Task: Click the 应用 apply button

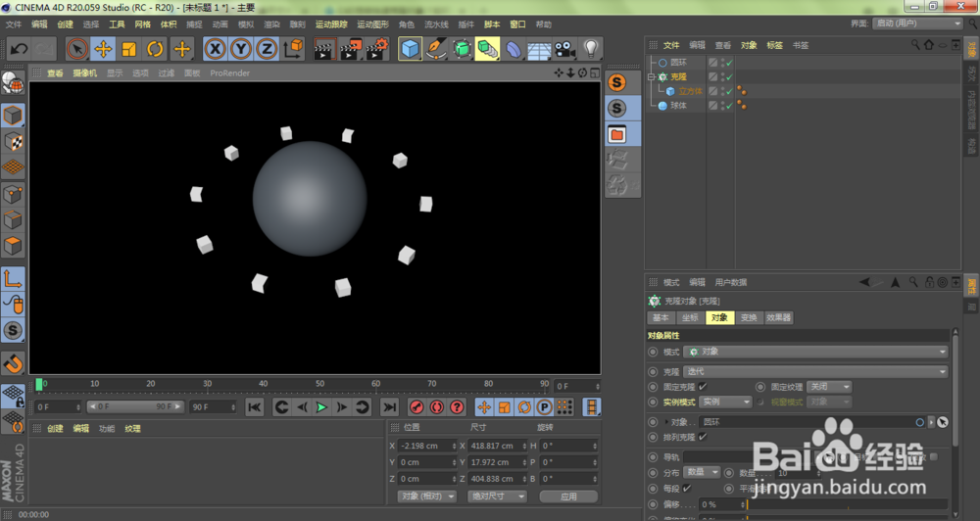Action: click(x=568, y=496)
